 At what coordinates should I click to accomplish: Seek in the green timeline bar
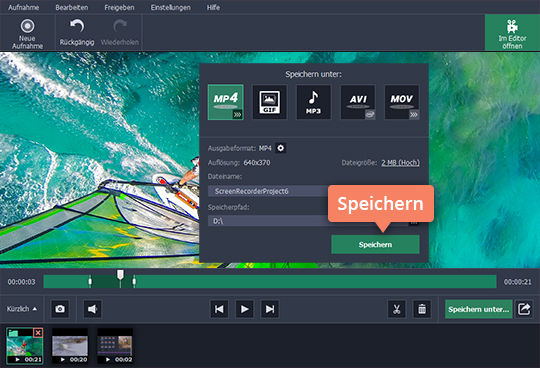click(270, 282)
